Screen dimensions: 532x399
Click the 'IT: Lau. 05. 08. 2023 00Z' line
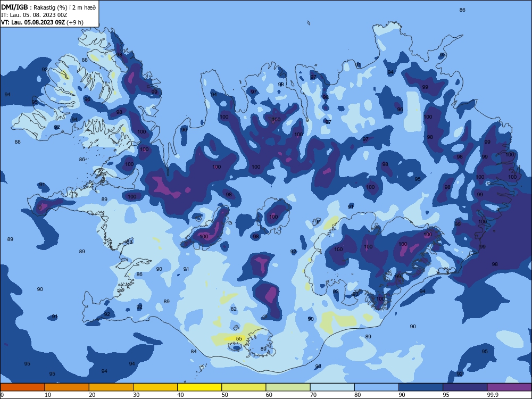[x=34, y=15]
